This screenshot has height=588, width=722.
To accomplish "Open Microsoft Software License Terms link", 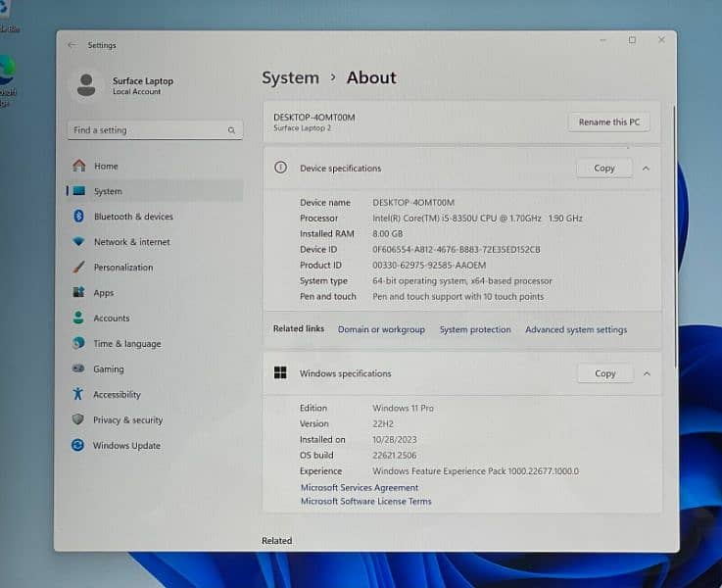I will (x=365, y=502).
